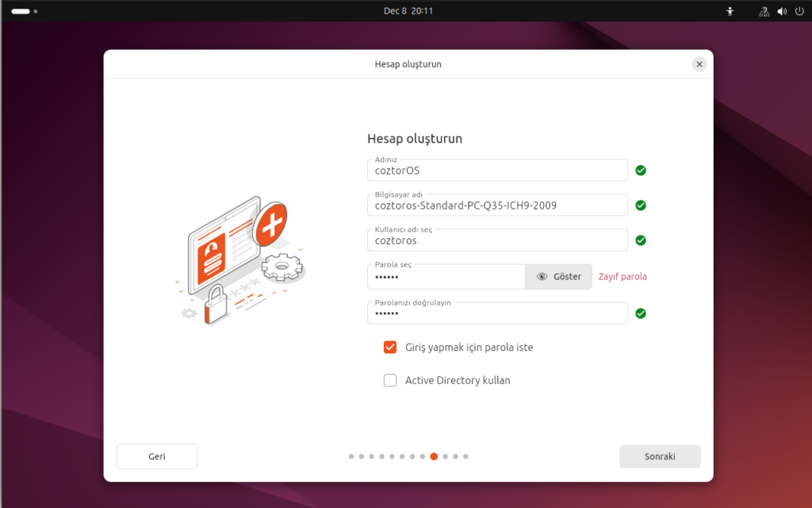
Task: Click green checkmark beside Adınız field
Action: [x=641, y=170]
